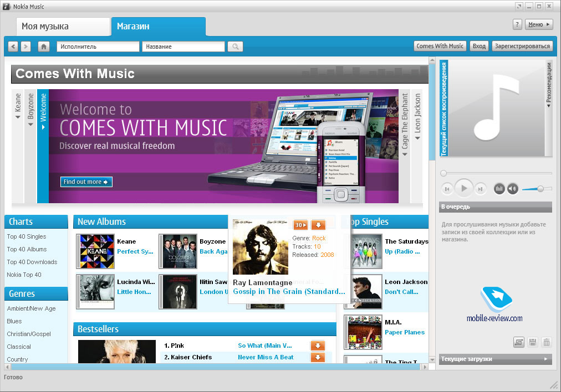The width and height of the screenshot is (561, 392).
Task: Save the queue with the floppy icon
Action: point(533,342)
